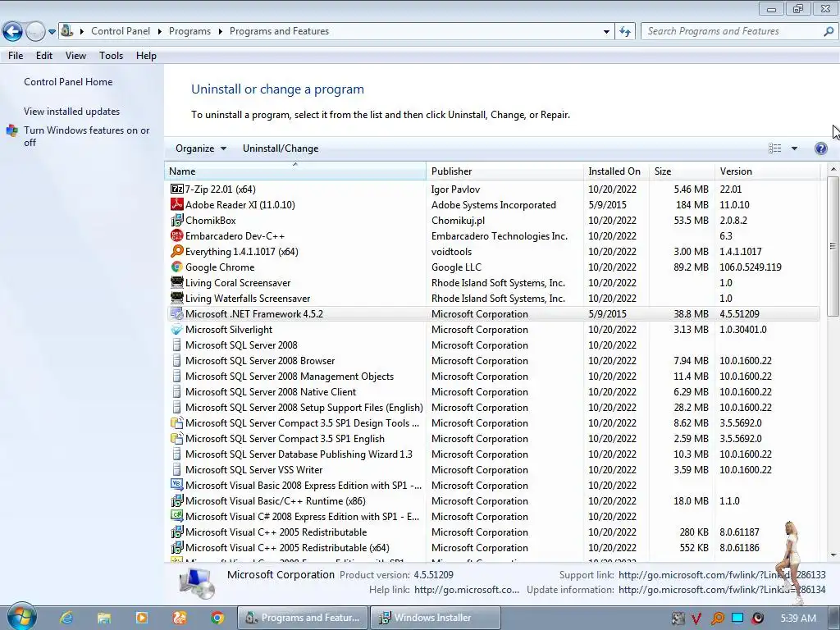Click the Visual Basic/C++ Runtime (x86) icon
The width and height of the screenshot is (840, 630).
click(x=177, y=501)
